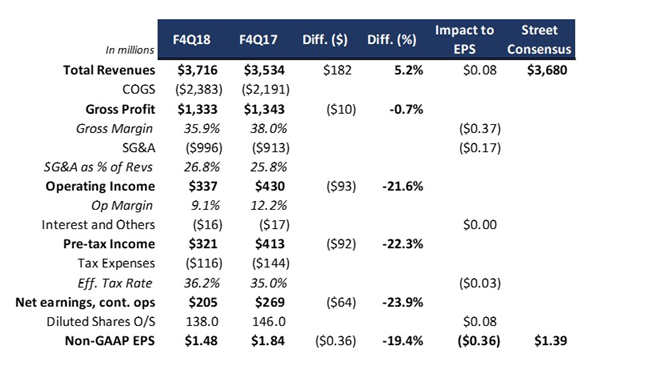
Task: Click the 35.9% gross margin cell
Action: pyautogui.click(x=202, y=129)
